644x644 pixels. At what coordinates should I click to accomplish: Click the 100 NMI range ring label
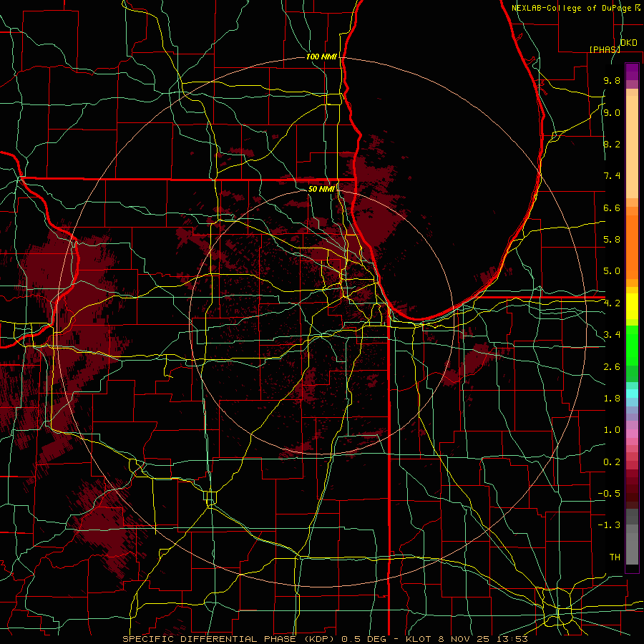[x=321, y=57]
